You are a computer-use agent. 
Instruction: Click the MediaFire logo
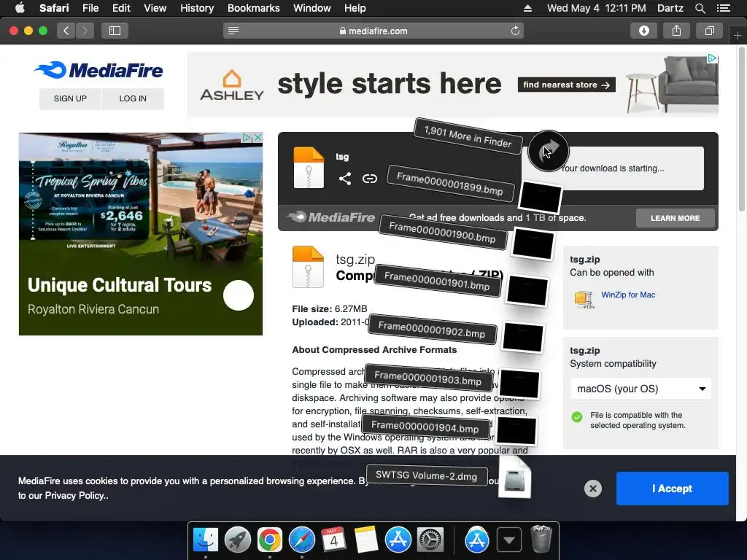click(x=98, y=70)
